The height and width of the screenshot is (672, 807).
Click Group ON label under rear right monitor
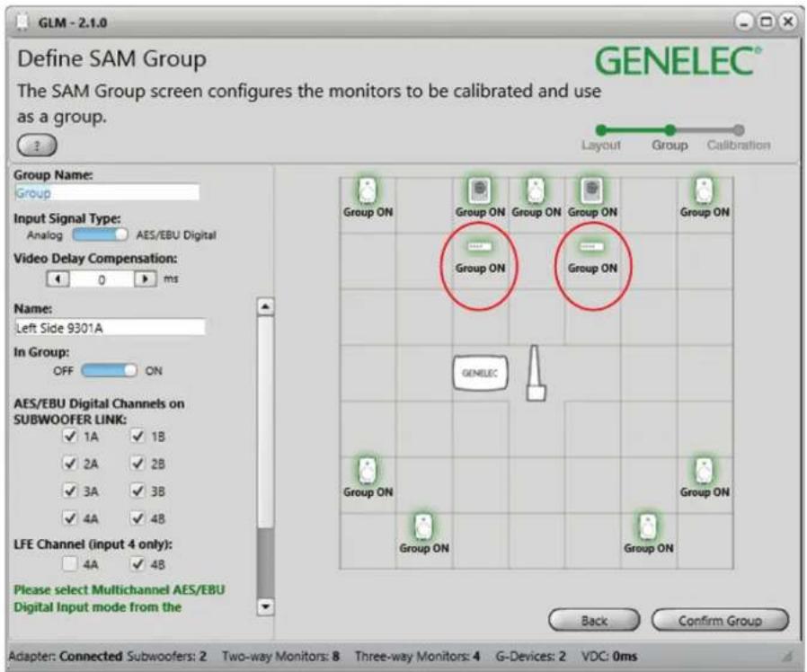pos(648,548)
